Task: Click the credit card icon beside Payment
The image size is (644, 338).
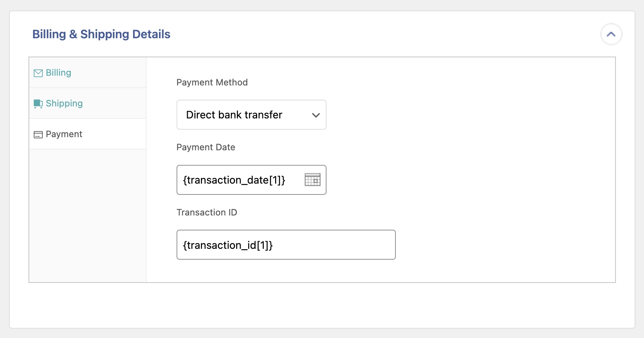Action: point(38,135)
